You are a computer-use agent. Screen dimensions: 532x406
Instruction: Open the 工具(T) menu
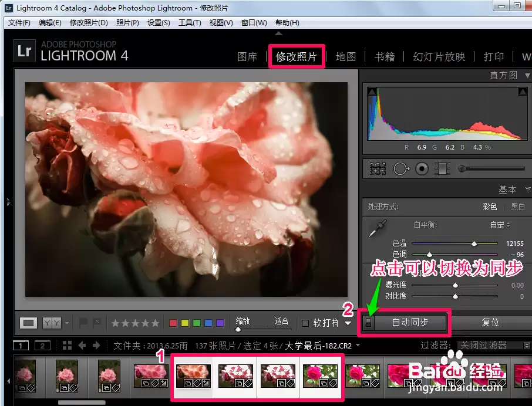coord(190,23)
